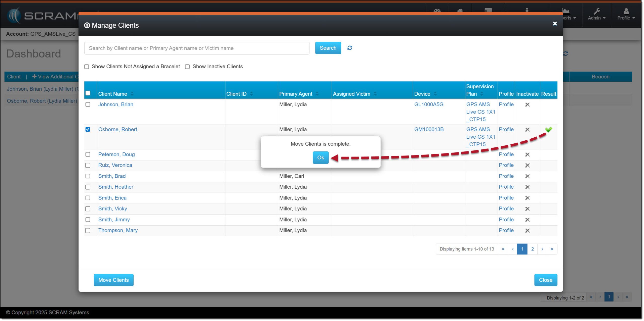644x321 pixels.
Task: Check the select-all checkbox in table header
Action: pos(88,93)
